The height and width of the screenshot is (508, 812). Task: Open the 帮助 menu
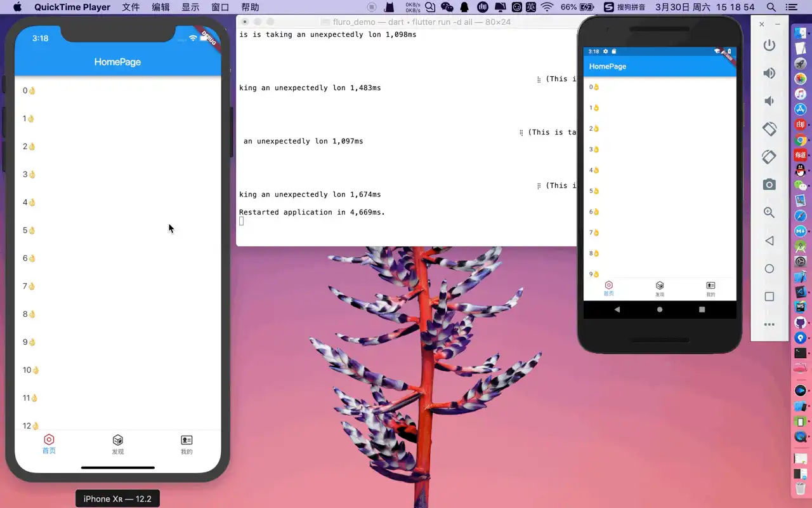[x=250, y=7]
